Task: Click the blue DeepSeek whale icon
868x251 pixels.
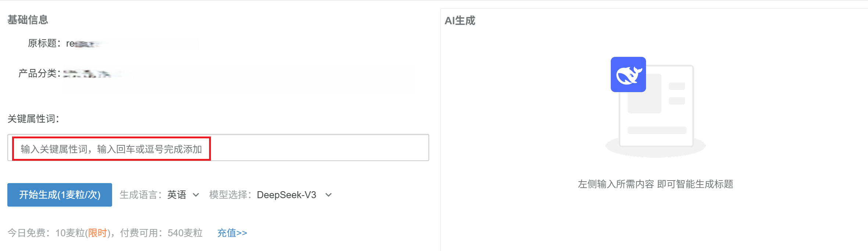Action: 628,74
